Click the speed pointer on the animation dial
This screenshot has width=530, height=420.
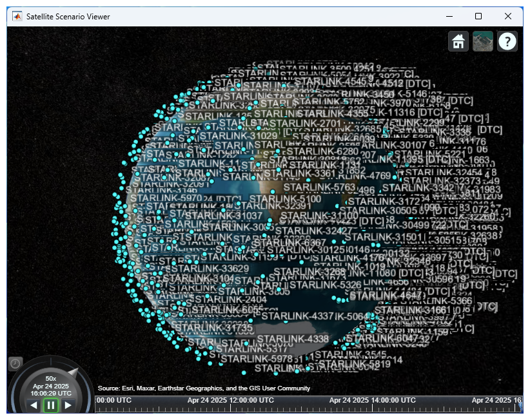[74, 373]
